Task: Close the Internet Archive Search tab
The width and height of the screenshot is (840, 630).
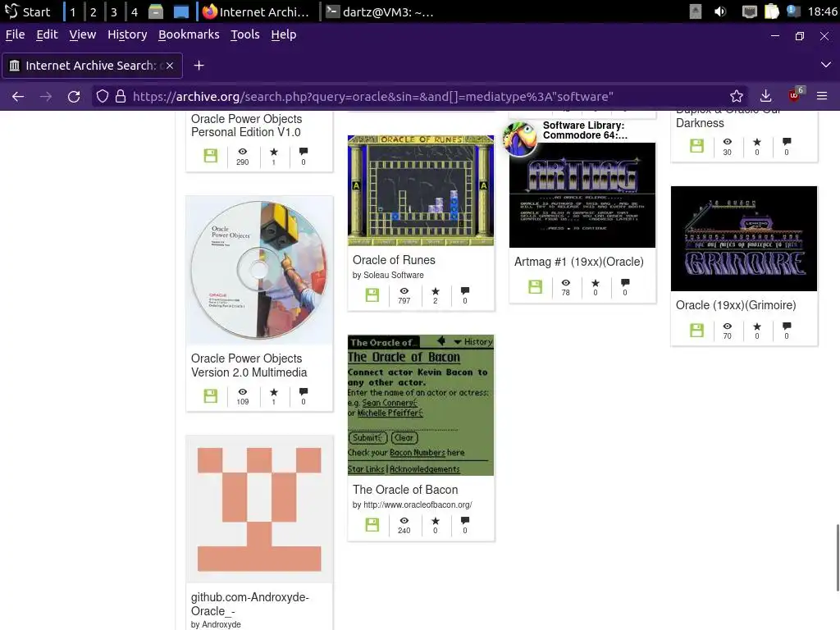Action: pos(169,66)
